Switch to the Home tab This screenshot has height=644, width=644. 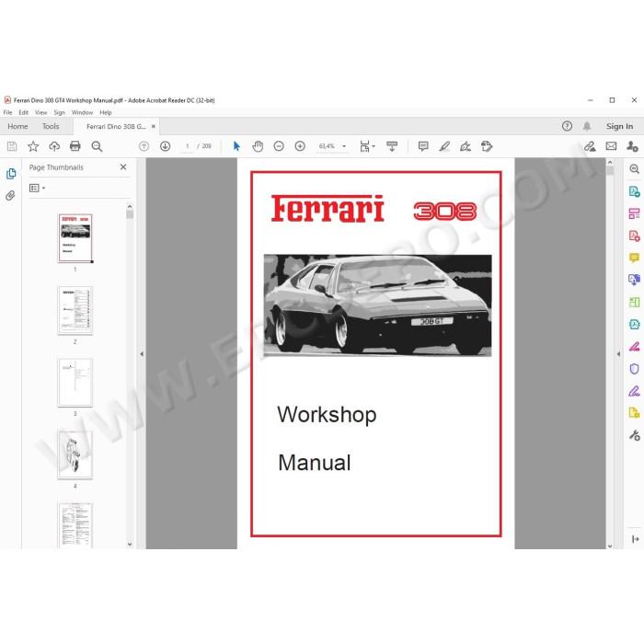coord(17,127)
